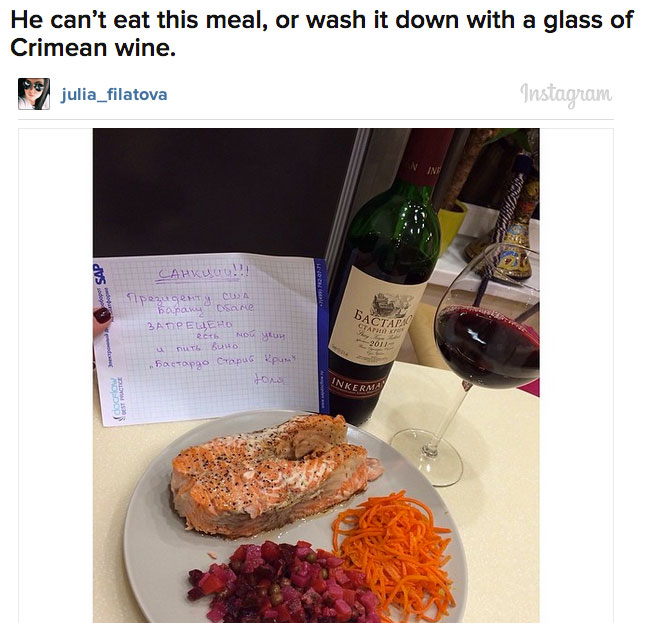Click the INKERMAN band on the bottle

click(358, 386)
